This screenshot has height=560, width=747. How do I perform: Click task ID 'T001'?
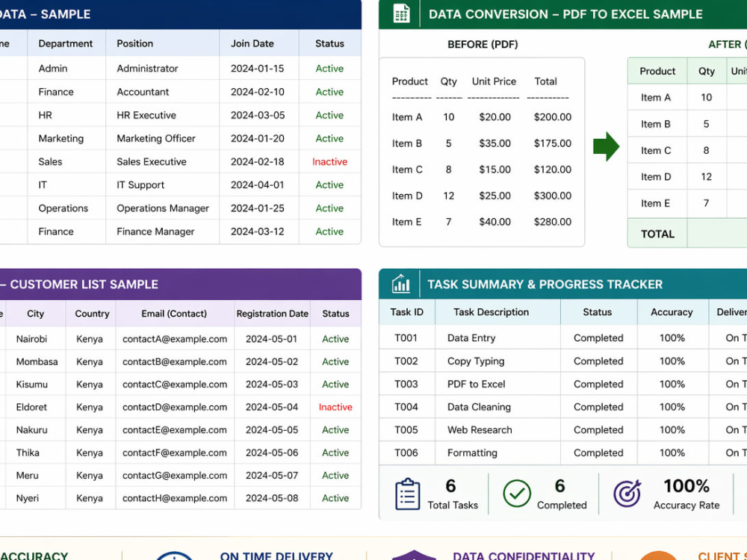click(x=406, y=337)
